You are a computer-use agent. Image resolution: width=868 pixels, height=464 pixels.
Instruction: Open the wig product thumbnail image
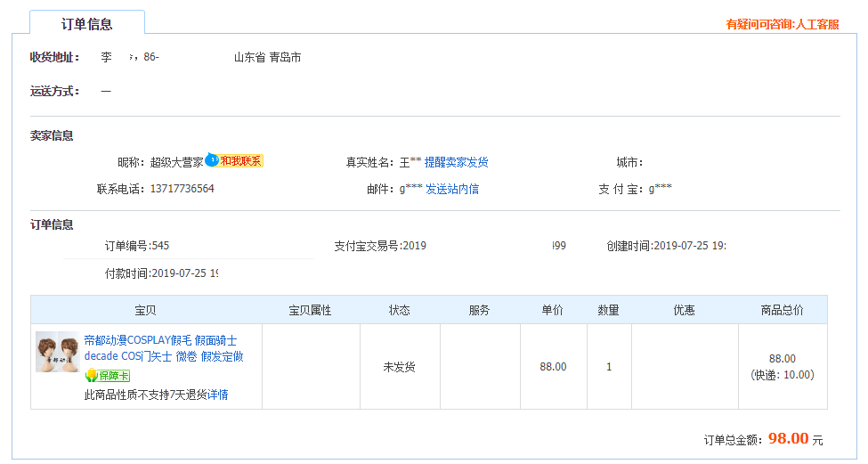tap(57, 353)
